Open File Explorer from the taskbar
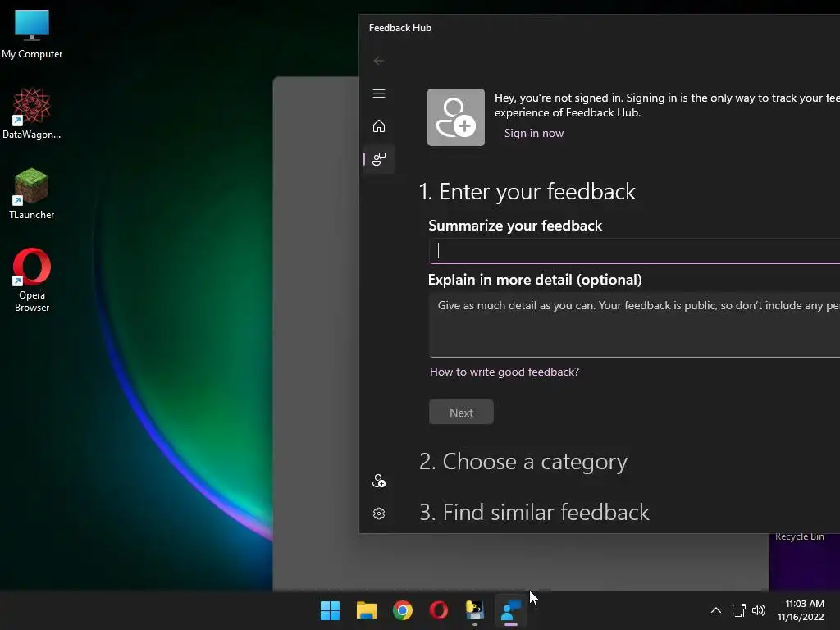Image resolution: width=840 pixels, height=630 pixels. point(367,610)
